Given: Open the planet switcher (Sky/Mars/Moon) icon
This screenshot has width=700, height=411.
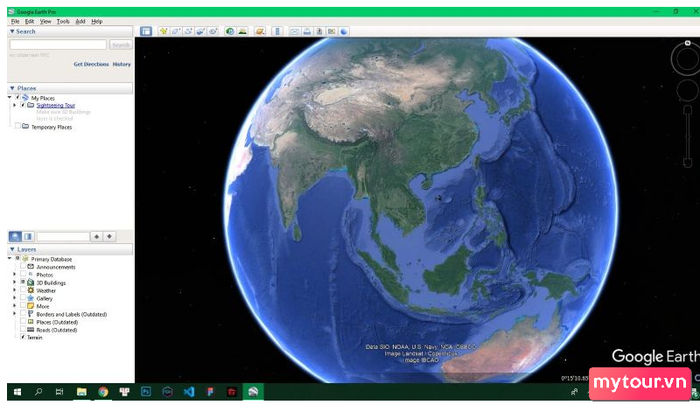Looking at the screenshot, I should (260, 31).
